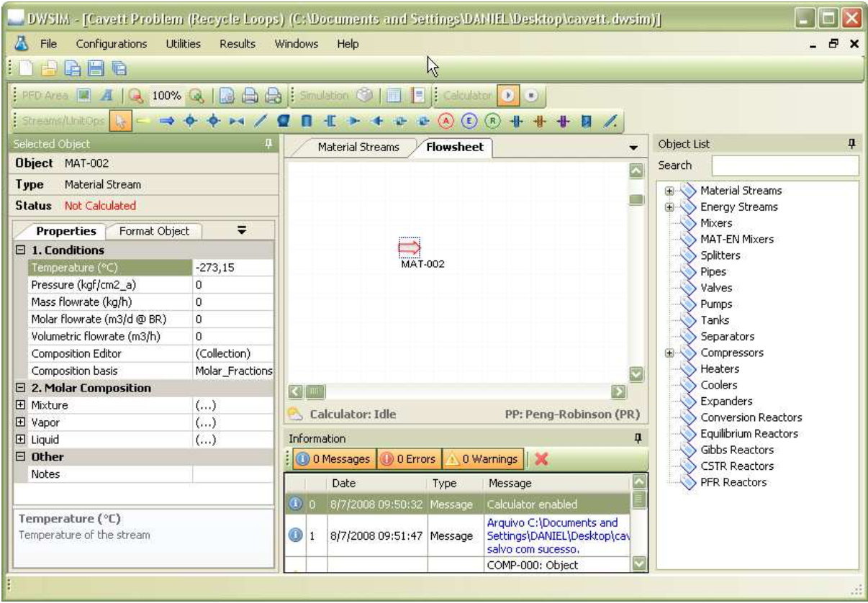This screenshot has width=868, height=603.
Task: Pick the yellow energy stream arrow tool
Action: pos(143,119)
